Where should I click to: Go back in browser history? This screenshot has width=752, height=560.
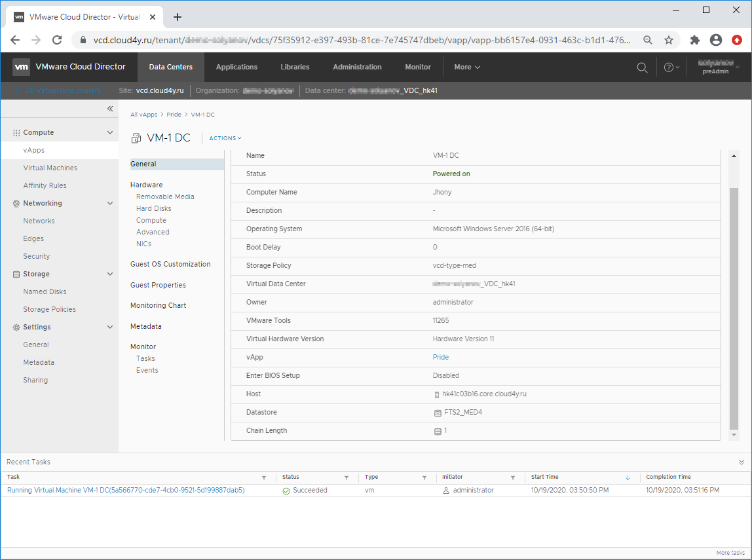[x=15, y=40]
